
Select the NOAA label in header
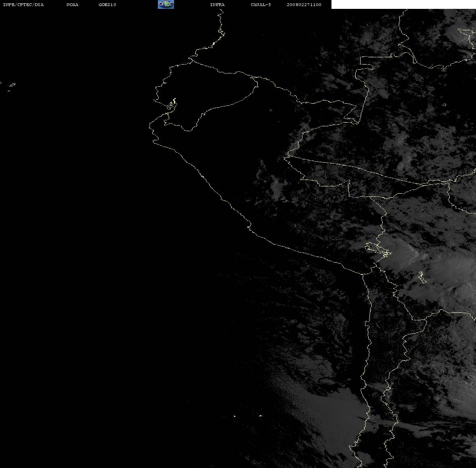click(72, 4)
